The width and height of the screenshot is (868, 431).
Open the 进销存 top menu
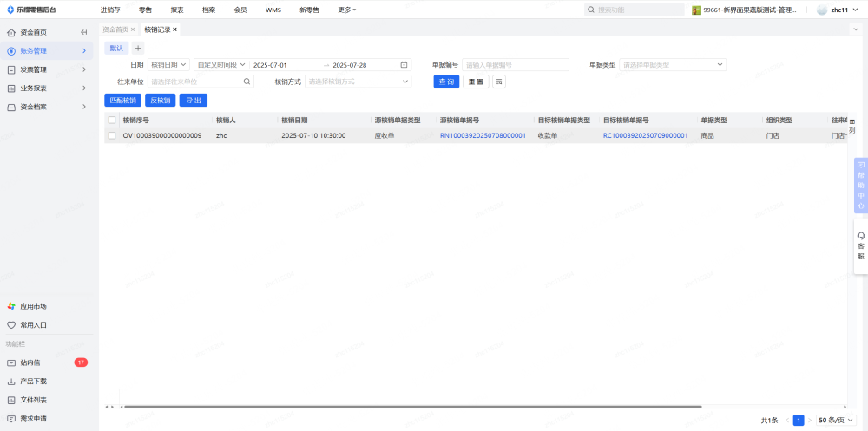pos(110,10)
